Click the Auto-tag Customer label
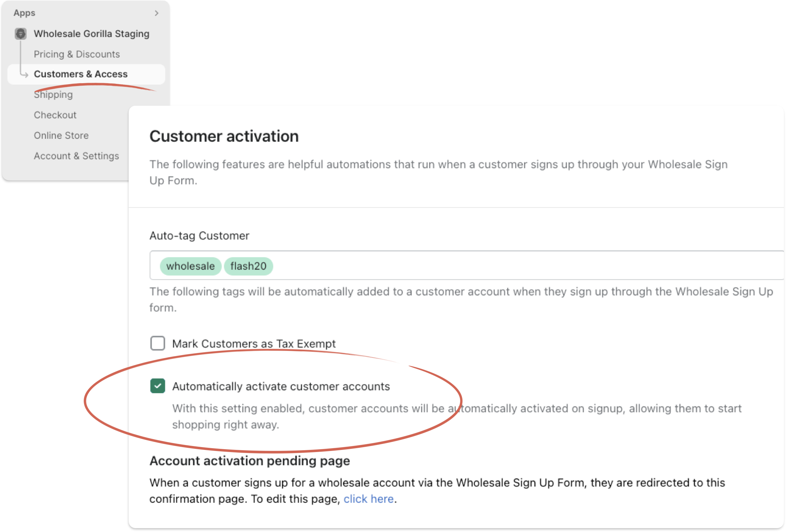The image size is (786, 532). [x=199, y=235]
